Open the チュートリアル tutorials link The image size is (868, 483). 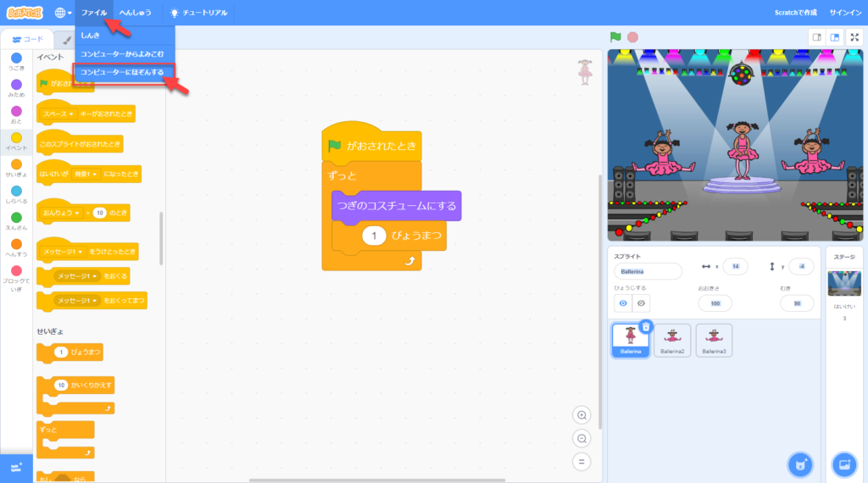198,13
